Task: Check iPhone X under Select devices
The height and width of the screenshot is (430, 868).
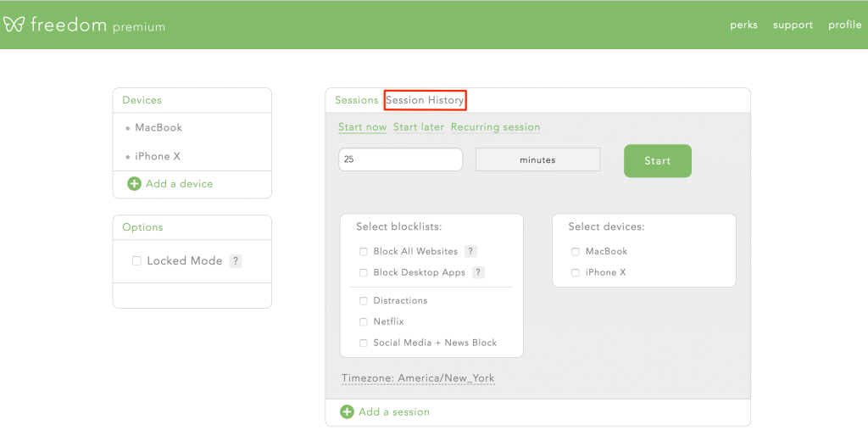Action: click(576, 272)
